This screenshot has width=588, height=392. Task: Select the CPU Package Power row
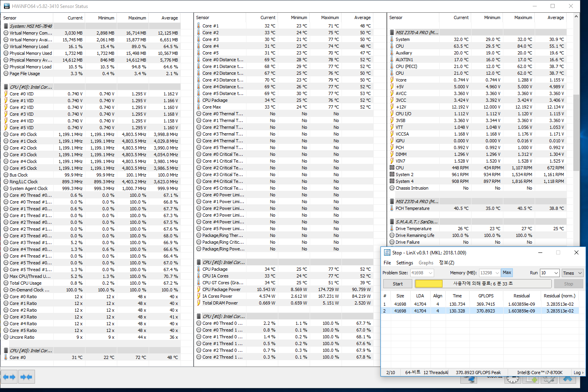point(284,289)
